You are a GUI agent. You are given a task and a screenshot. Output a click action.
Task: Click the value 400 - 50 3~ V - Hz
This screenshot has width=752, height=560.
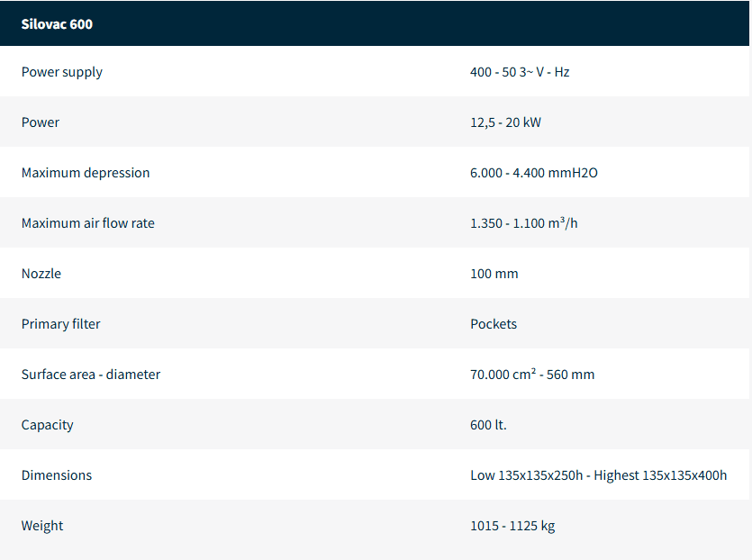[520, 72]
